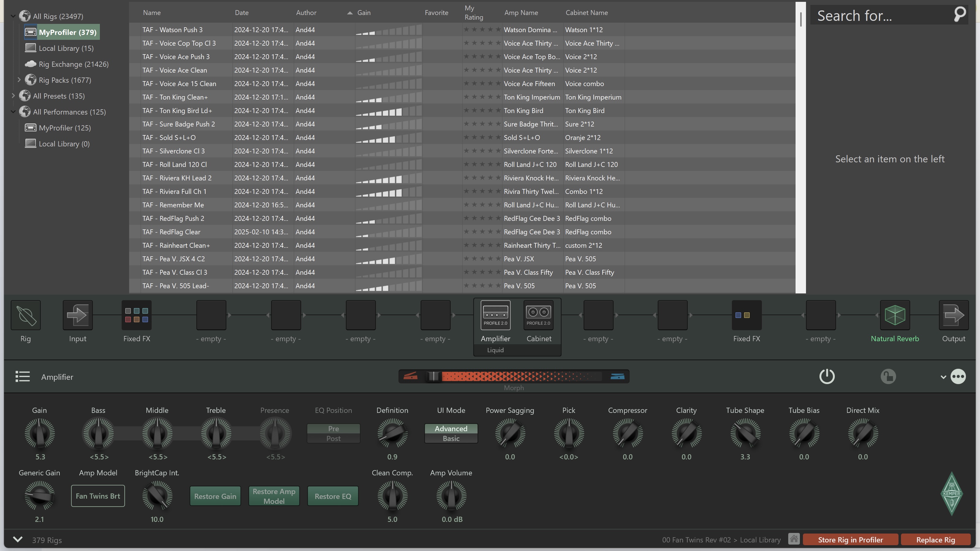Adjust the Gain knob
The height and width of the screenshot is (551, 980).
click(40, 433)
